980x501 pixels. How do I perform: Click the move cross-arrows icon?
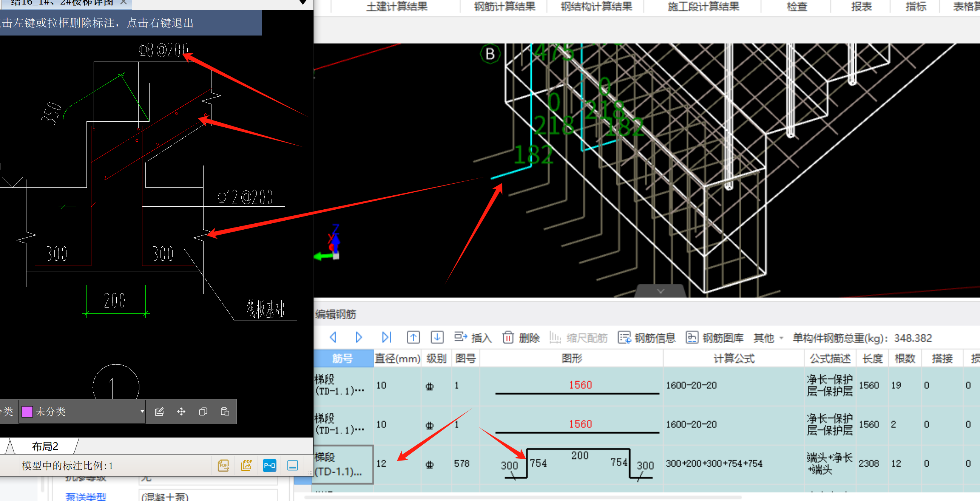(x=181, y=411)
